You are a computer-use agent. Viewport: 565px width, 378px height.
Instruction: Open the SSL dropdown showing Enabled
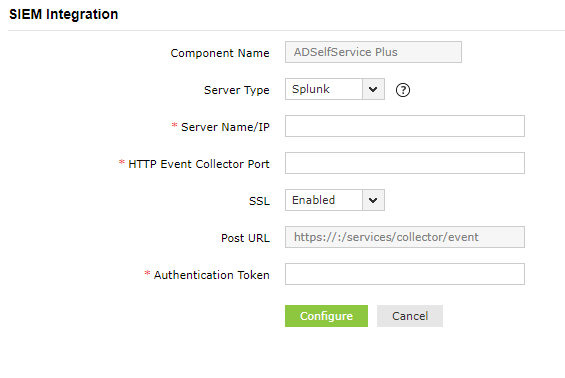coord(335,200)
